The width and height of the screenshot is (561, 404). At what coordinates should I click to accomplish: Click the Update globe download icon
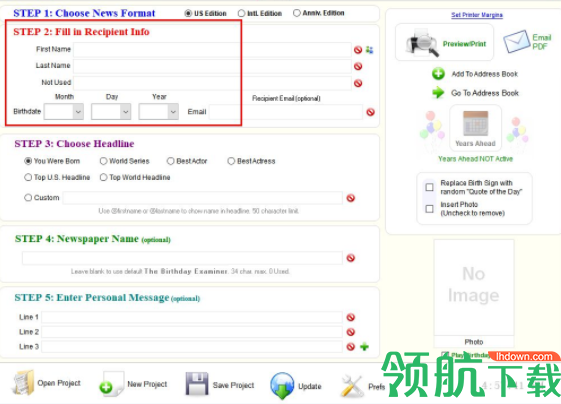click(282, 385)
